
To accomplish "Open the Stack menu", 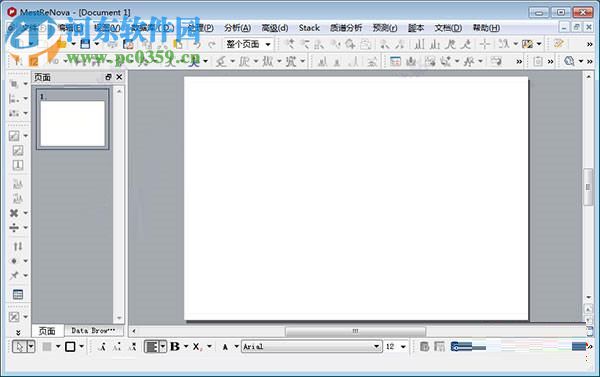I will 309,28.
